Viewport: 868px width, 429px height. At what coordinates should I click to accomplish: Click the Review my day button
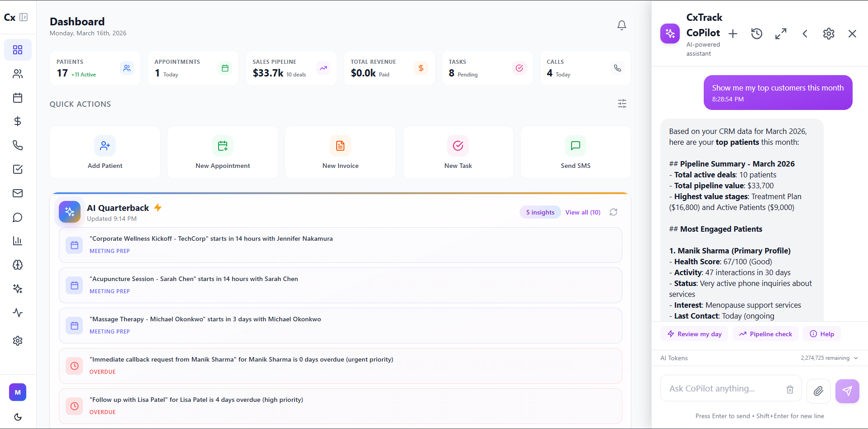[694, 334]
